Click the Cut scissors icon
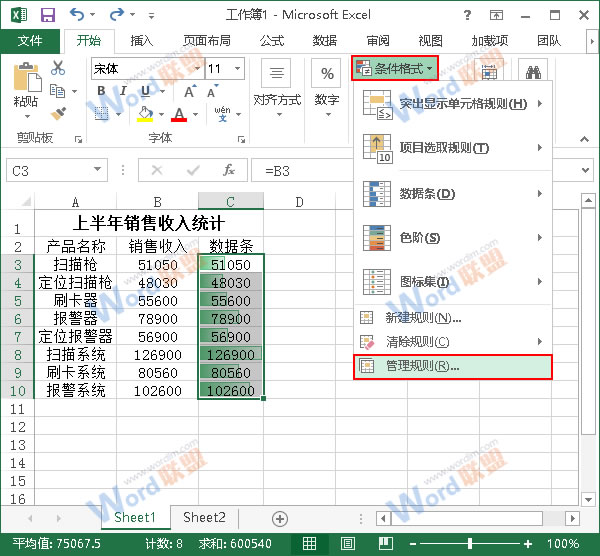This screenshot has height=556, width=600. (x=58, y=68)
